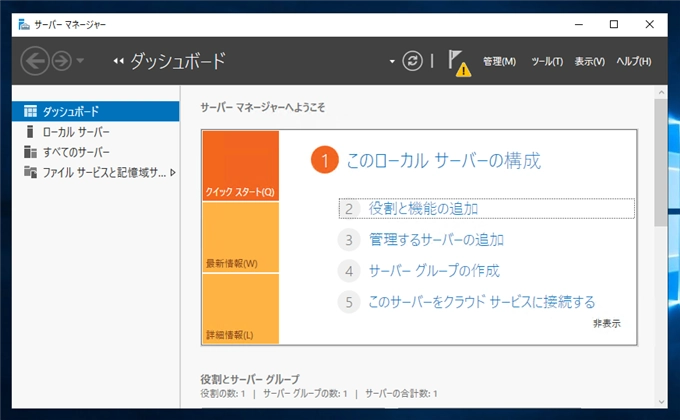Select すべてのサーバー in the sidebar

coord(95,152)
